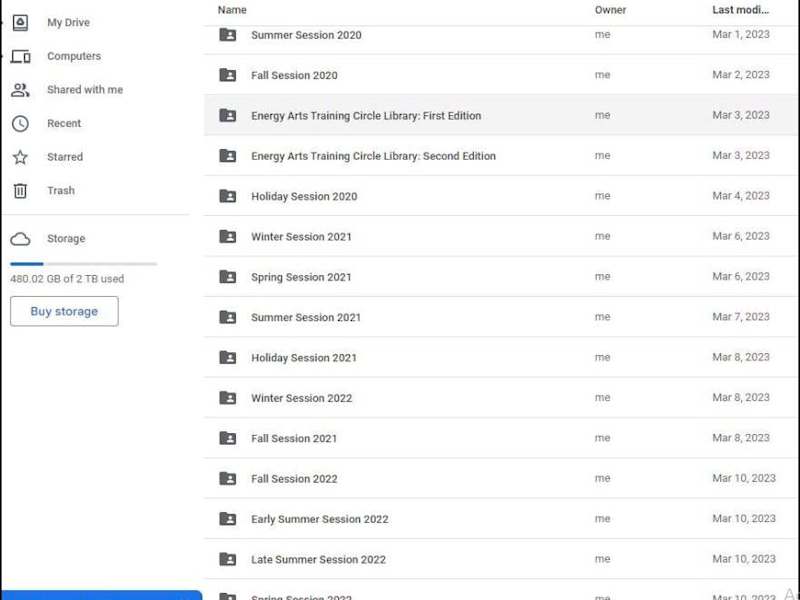Click 'Winter Session 2021' folder name
This screenshot has height=600, width=800.
click(x=302, y=237)
